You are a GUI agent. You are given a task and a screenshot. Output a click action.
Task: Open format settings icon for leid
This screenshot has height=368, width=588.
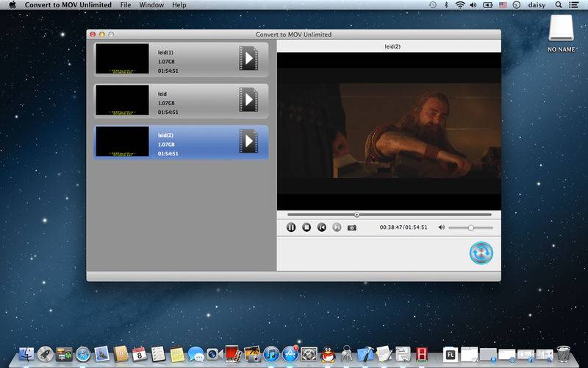click(x=248, y=99)
